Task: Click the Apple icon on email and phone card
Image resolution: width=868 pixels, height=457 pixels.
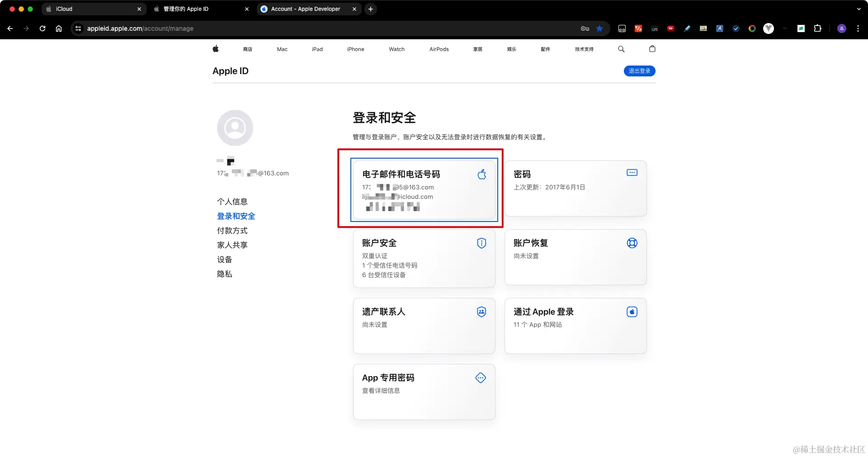Action: pyautogui.click(x=482, y=174)
